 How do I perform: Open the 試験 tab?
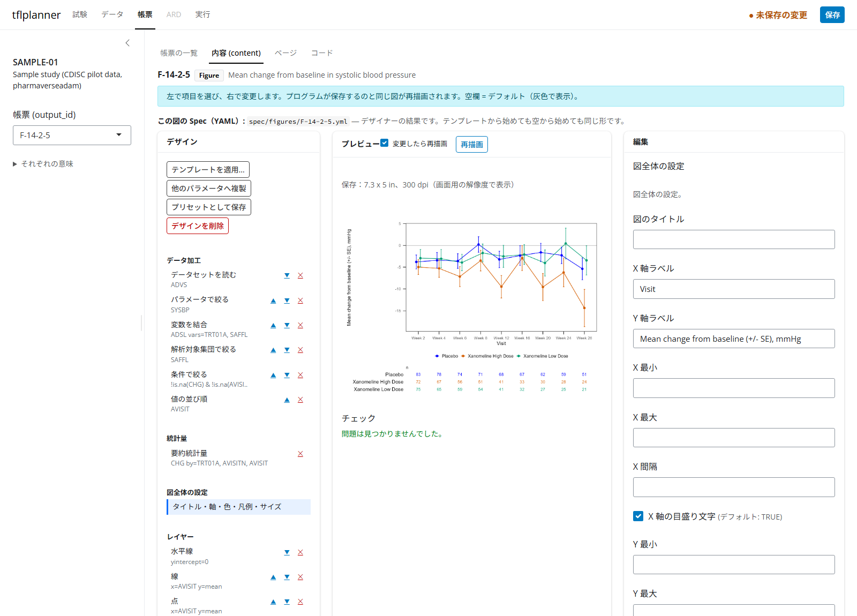pyautogui.click(x=80, y=14)
